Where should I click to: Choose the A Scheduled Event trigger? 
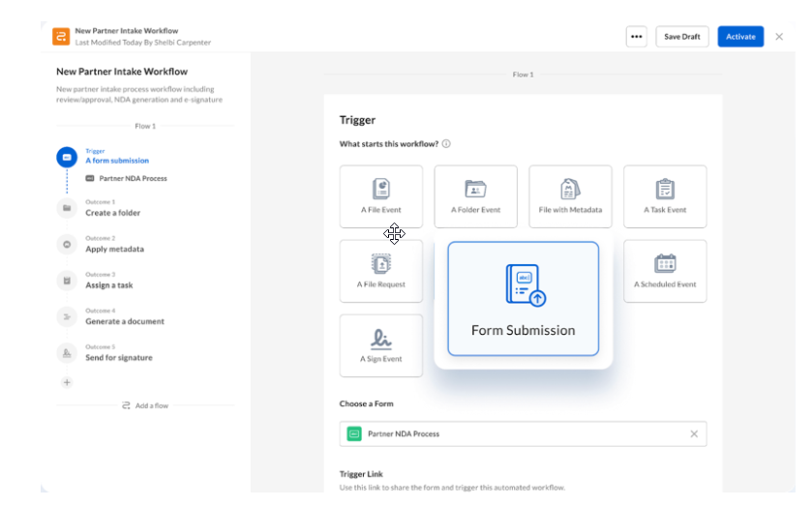[665, 270]
